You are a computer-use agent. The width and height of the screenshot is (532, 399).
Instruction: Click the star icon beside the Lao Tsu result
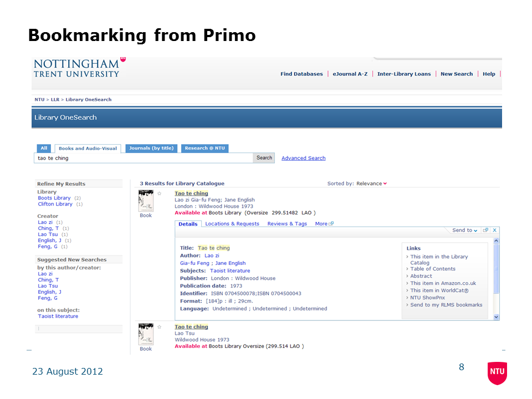pos(160,327)
